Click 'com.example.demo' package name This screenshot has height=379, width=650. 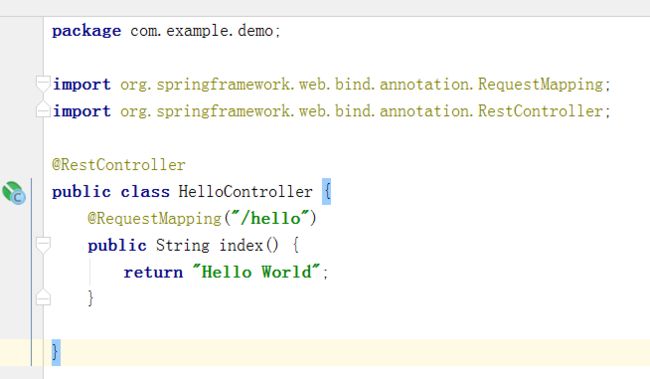coord(202,31)
